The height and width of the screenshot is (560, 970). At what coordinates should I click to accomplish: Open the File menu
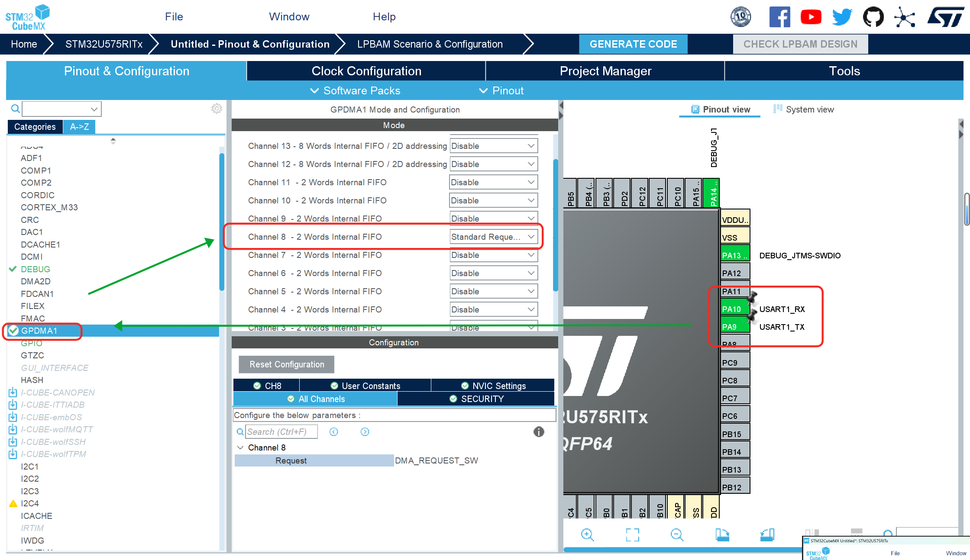[x=174, y=16]
